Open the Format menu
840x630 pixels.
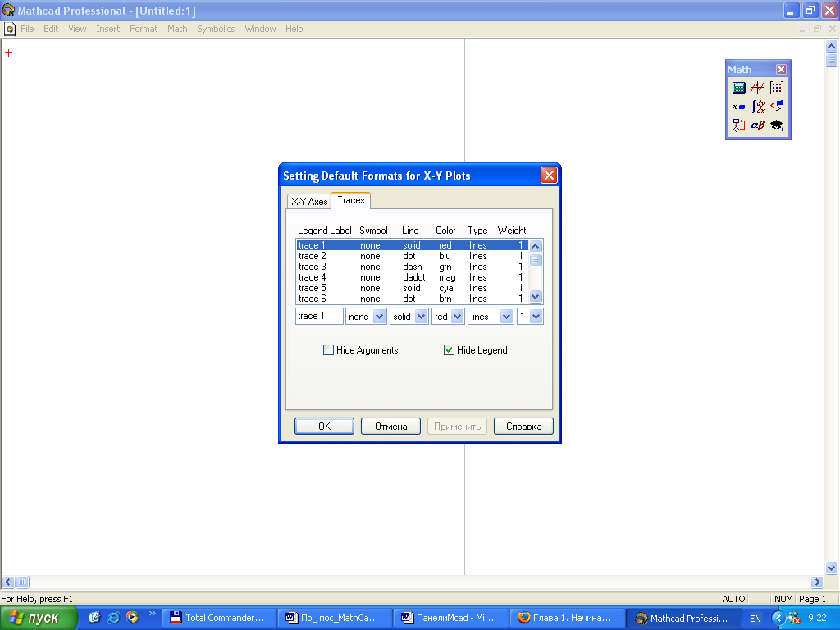pos(144,29)
